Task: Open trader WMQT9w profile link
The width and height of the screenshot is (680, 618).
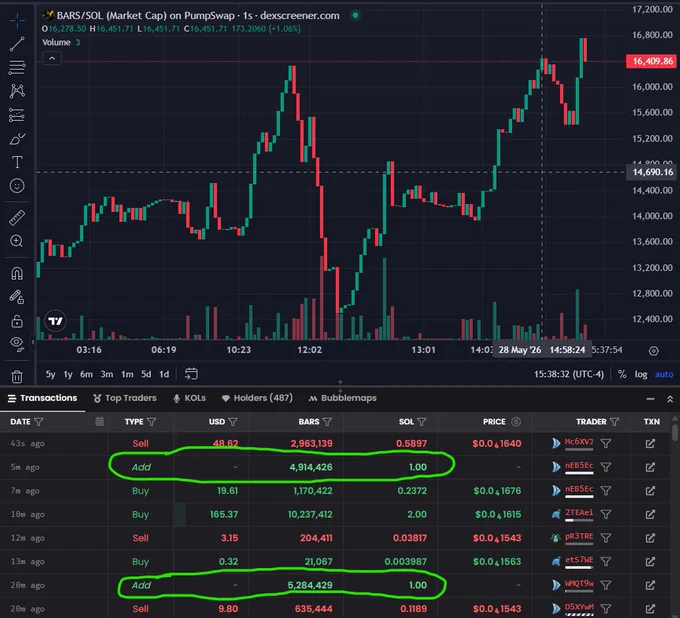Action: 579,584
